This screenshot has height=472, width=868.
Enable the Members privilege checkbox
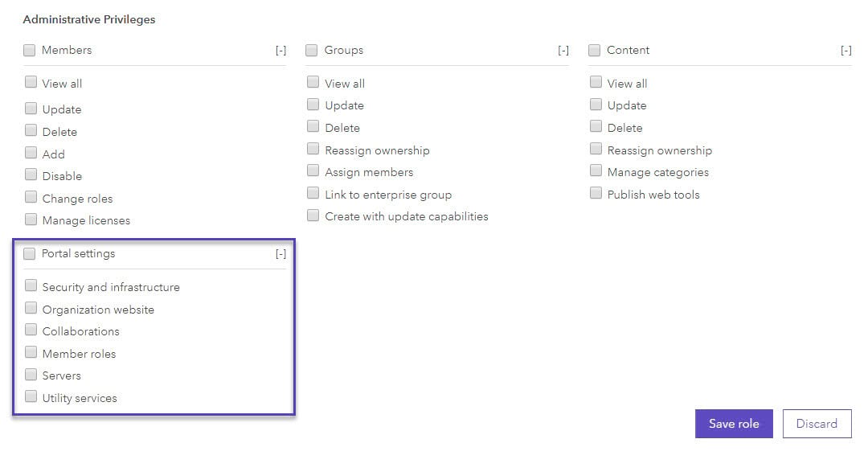pyautogui.click(x=30, y=50)
